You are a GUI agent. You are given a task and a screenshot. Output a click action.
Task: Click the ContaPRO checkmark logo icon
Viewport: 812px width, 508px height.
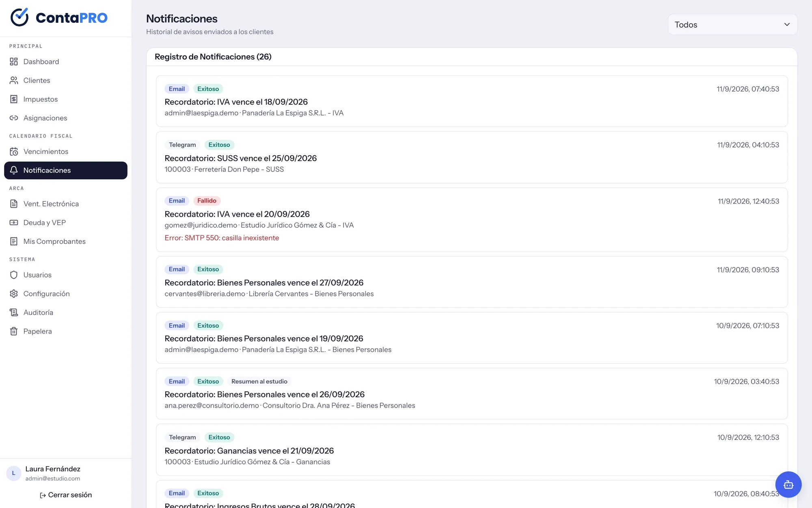(19, 17)
